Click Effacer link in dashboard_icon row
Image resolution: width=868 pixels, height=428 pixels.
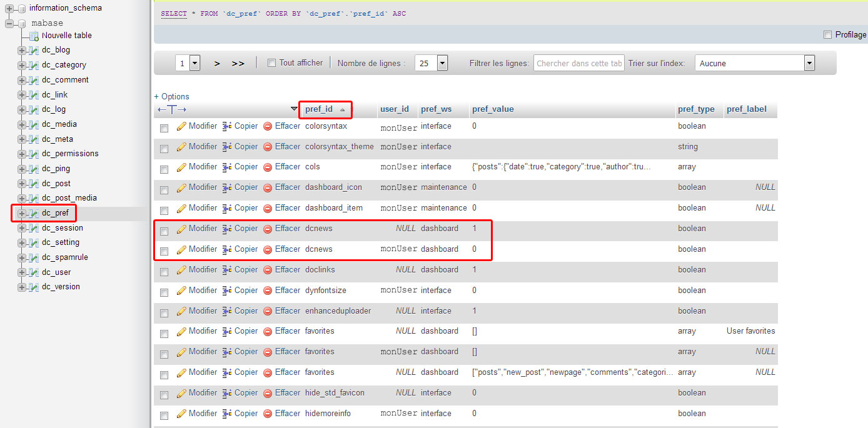pyautogui.click(x=288, y=187)
